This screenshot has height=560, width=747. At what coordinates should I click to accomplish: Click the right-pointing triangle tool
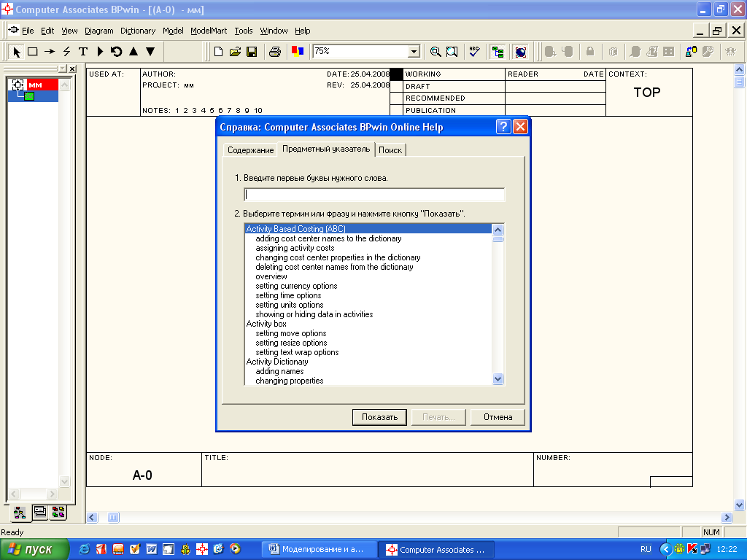coord(100,52)
